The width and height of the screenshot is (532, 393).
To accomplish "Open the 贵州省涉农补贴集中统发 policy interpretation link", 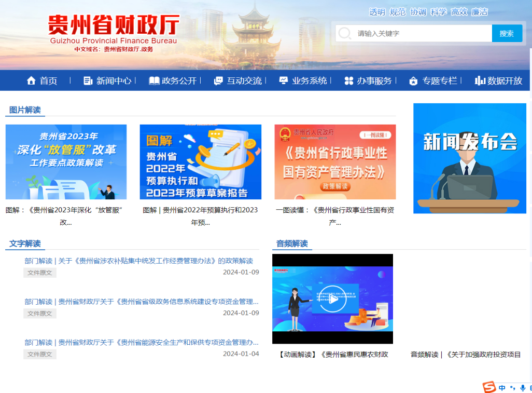I will 138,261.
